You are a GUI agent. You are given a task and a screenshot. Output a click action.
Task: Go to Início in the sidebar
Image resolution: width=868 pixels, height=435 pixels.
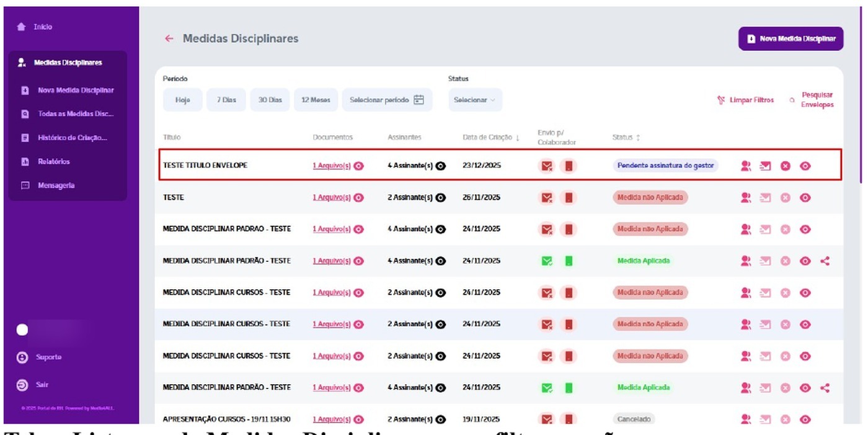coord(35,27)
